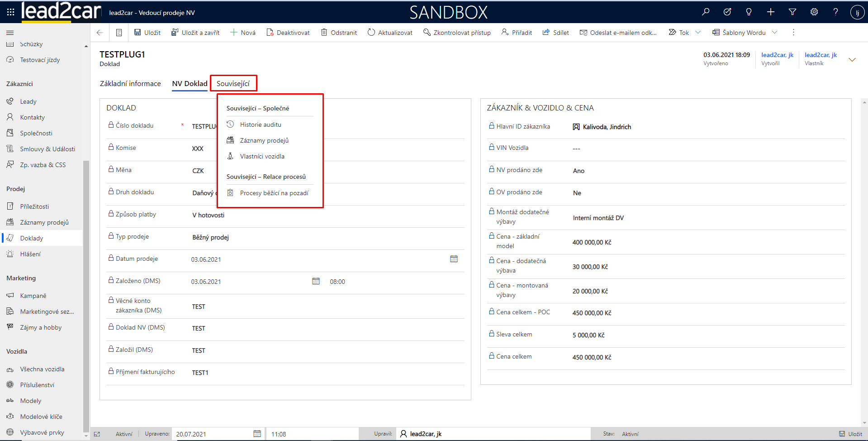Open the app launcher waffle icon

[11, 12]
